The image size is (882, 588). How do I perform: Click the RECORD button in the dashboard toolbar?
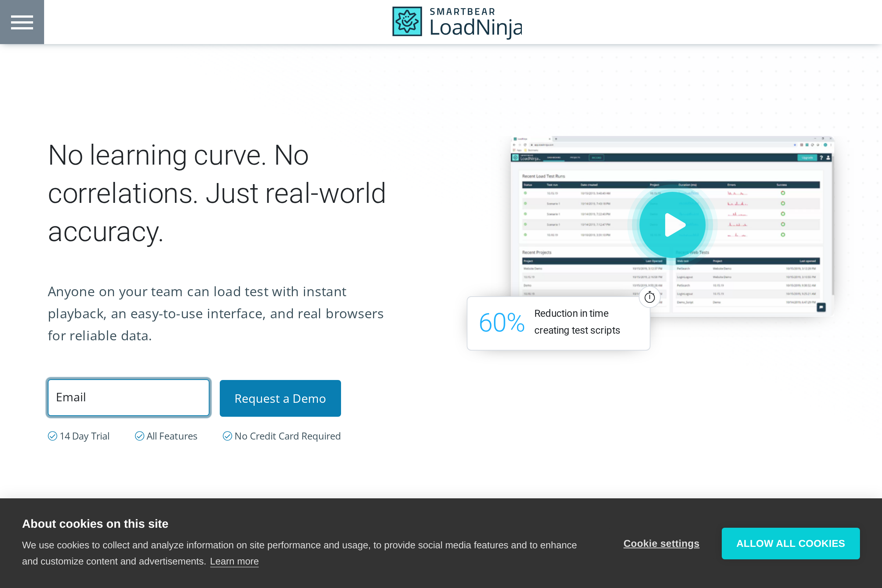596,158
